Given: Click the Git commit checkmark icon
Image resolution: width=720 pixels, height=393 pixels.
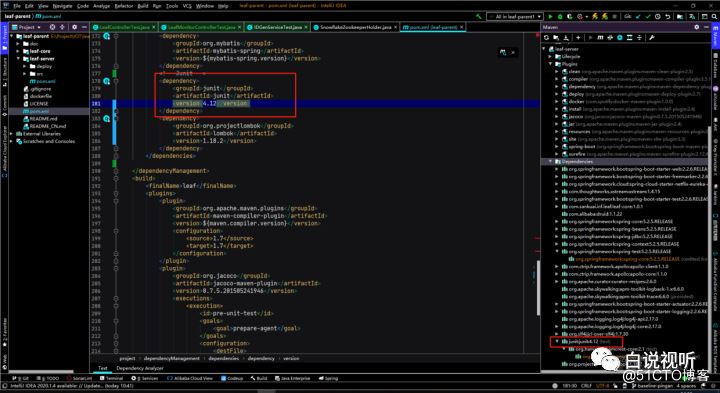Looking at the screenshot, I should pos(648,17).
